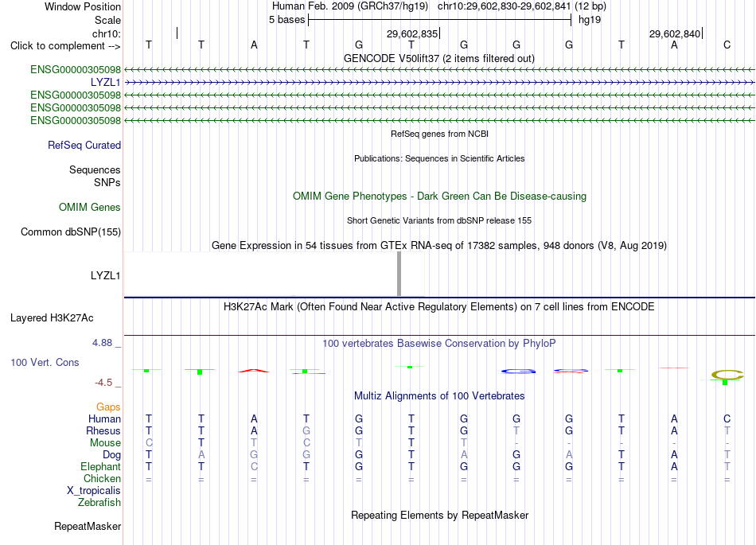Select the Rhesus species row label
Viewport: 756px width, 545px height.
pos(103,430)
